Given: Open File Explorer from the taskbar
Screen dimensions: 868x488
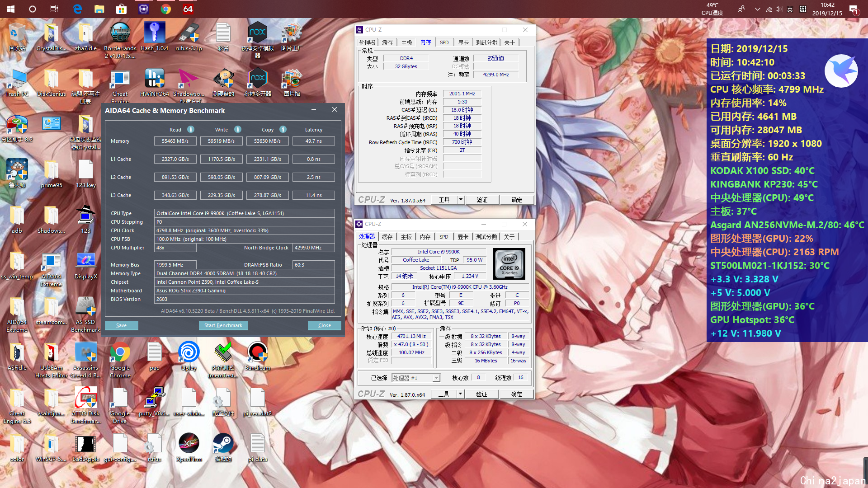Looking at the screenshot, I should tap(99, 9).
